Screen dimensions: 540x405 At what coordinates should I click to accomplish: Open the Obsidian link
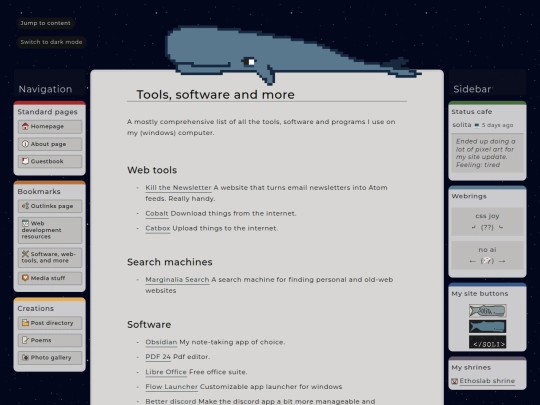[x=161, y=342]
